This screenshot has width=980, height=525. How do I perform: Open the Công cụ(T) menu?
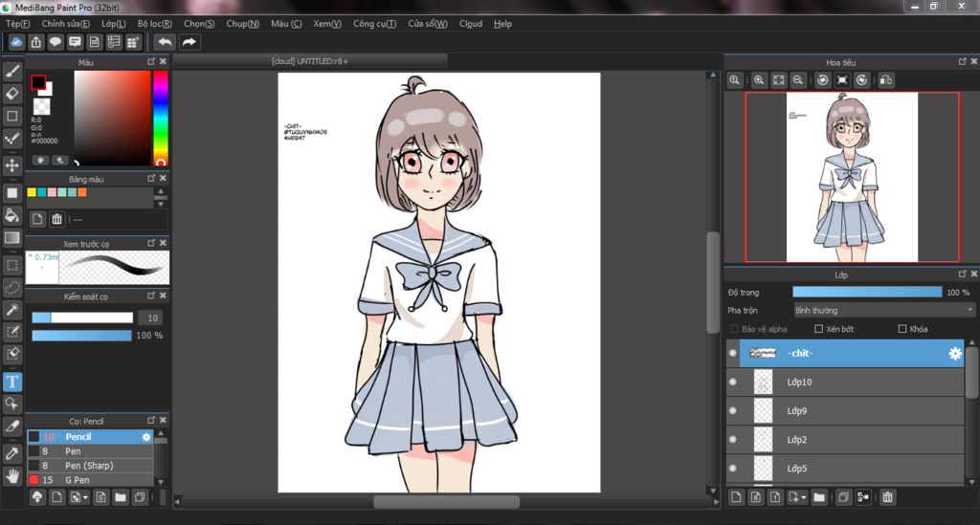tap(374, 24)
